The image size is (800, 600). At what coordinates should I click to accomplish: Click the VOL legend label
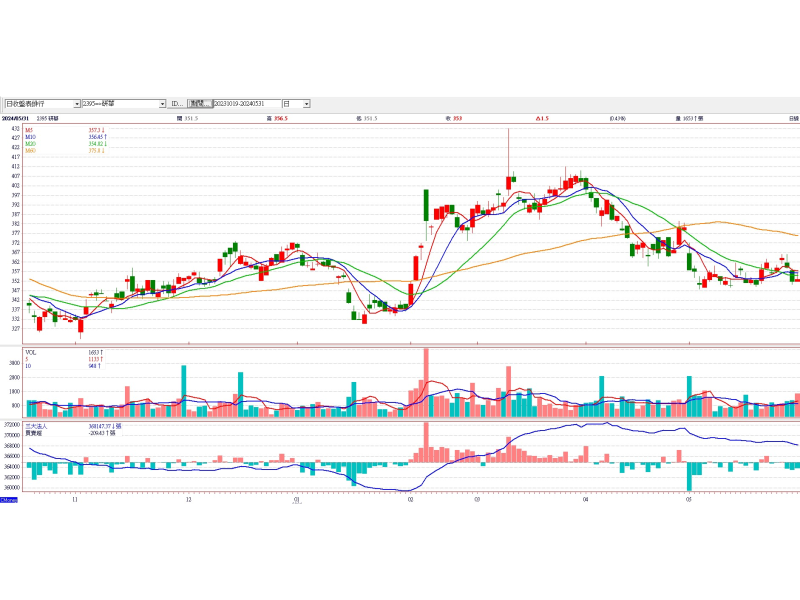tap(31, 353)
